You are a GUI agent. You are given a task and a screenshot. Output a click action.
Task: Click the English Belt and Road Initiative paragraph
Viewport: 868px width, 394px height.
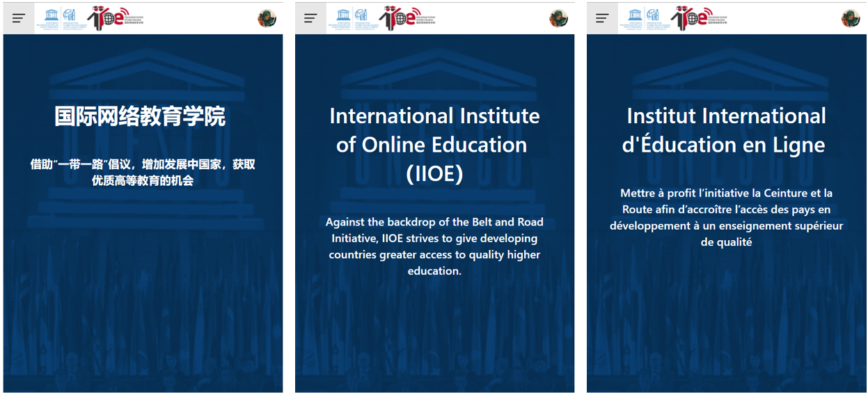[x=434, y=246]
